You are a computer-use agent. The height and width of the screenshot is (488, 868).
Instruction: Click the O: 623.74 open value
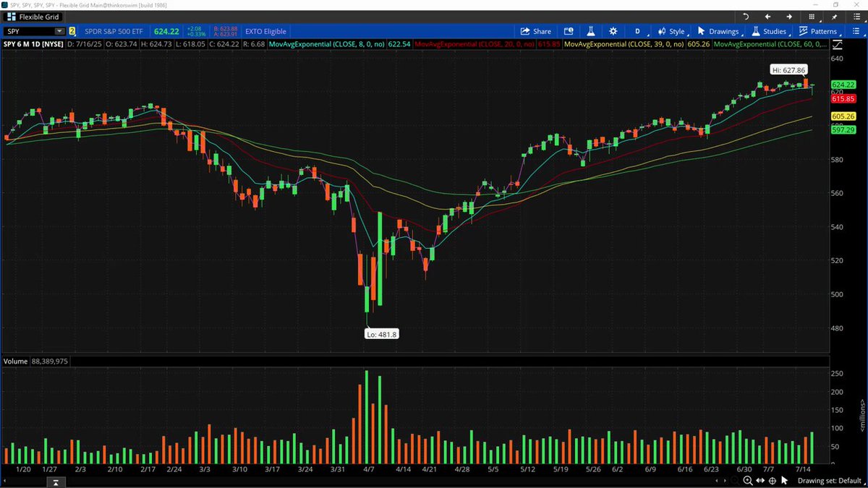pos(120,45)
